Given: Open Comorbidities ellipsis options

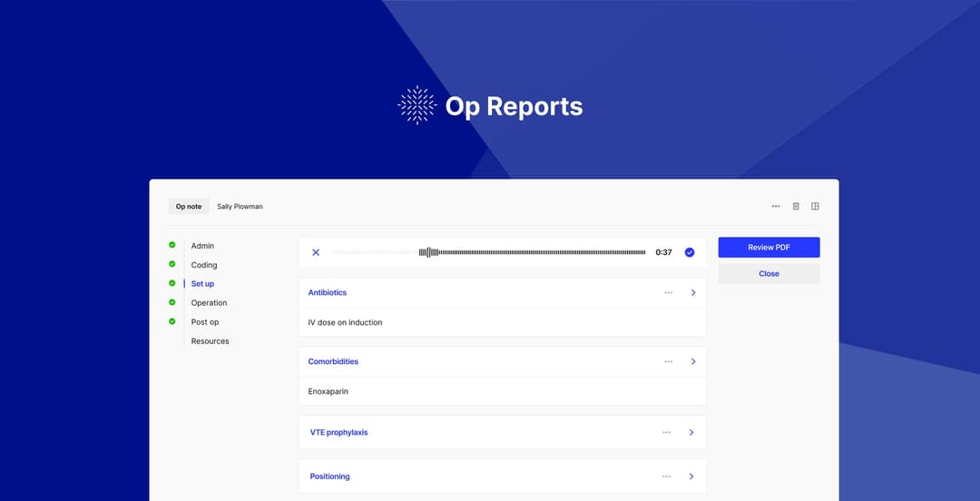Looking at the screenshot, I should coord(669,361).
